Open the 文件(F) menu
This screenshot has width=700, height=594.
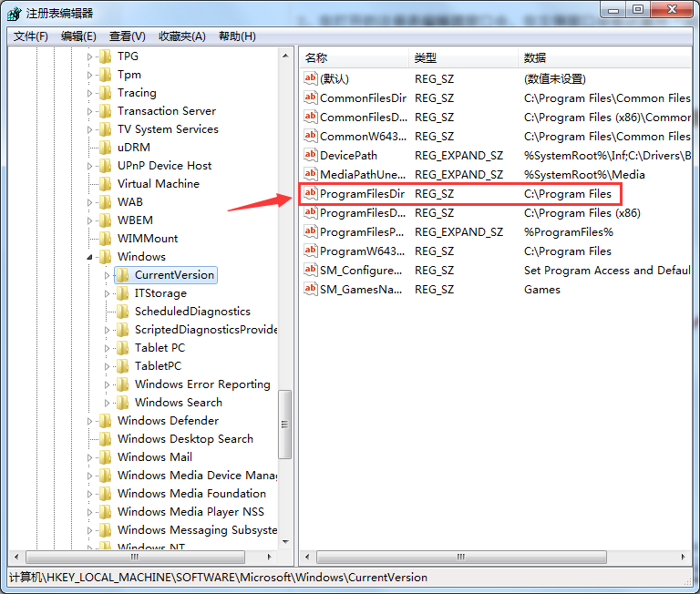coord(31,36)
